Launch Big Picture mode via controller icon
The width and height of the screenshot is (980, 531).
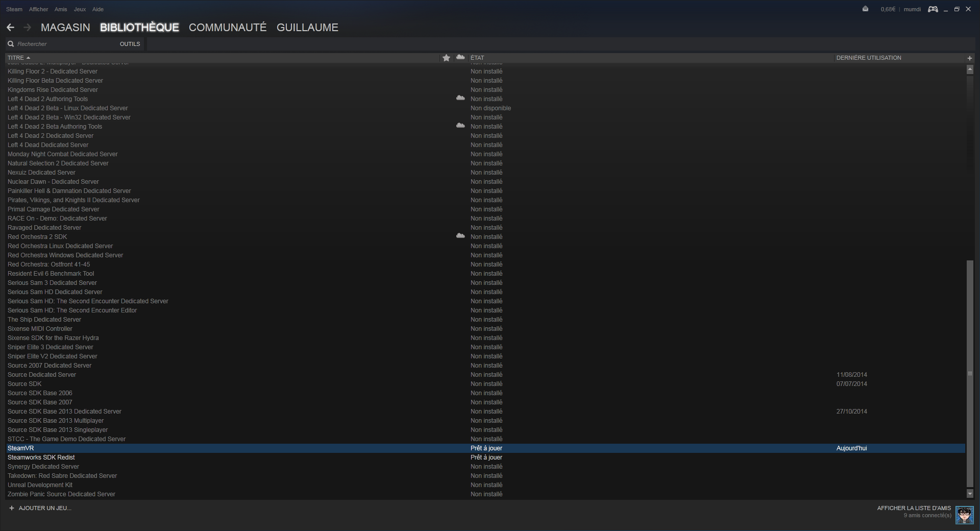point(933,9)
